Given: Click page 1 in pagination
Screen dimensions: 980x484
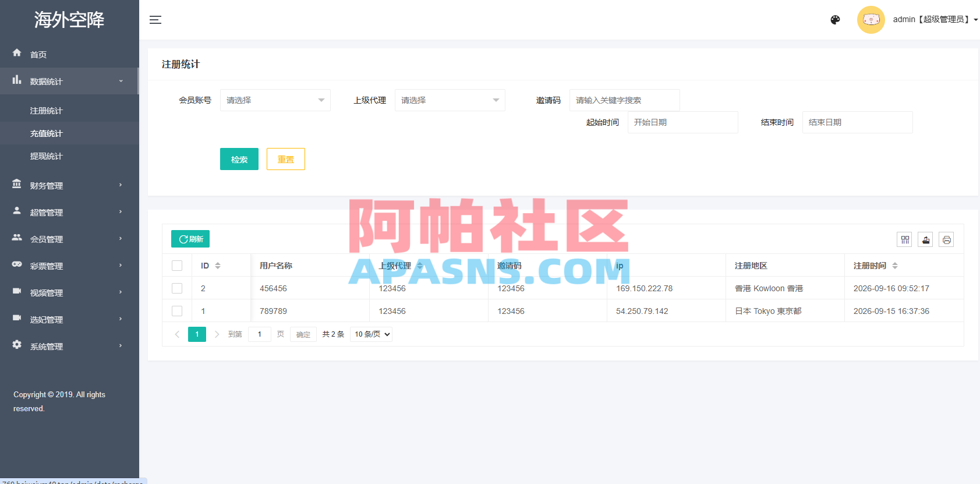Looking at the screenshot, I should (197, 334).
